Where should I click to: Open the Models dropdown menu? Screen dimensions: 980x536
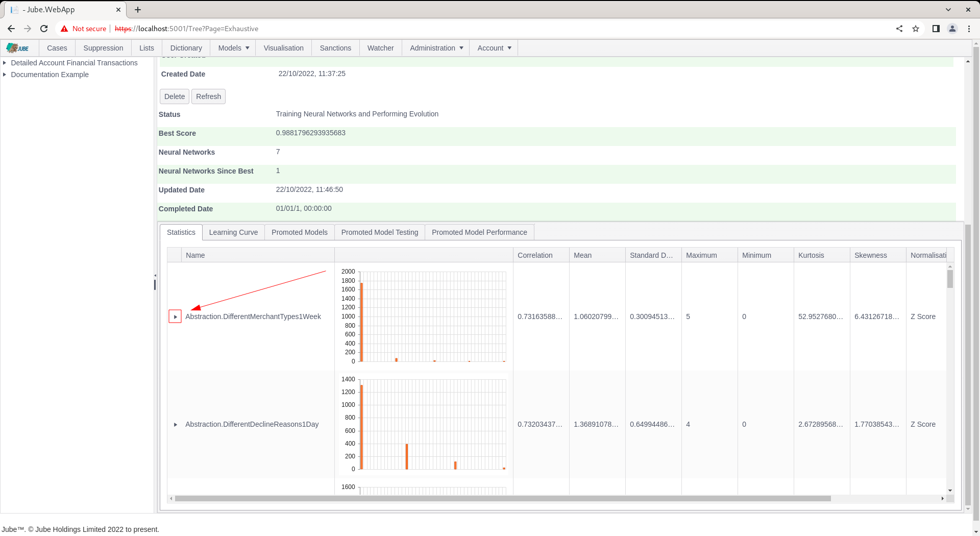(x=234, y=48)
